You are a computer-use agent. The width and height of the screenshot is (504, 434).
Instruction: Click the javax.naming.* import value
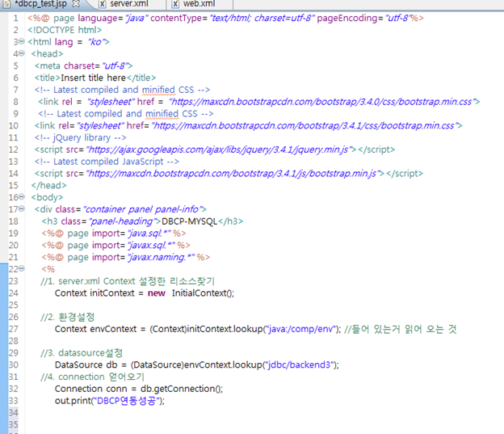click(161, 257)
